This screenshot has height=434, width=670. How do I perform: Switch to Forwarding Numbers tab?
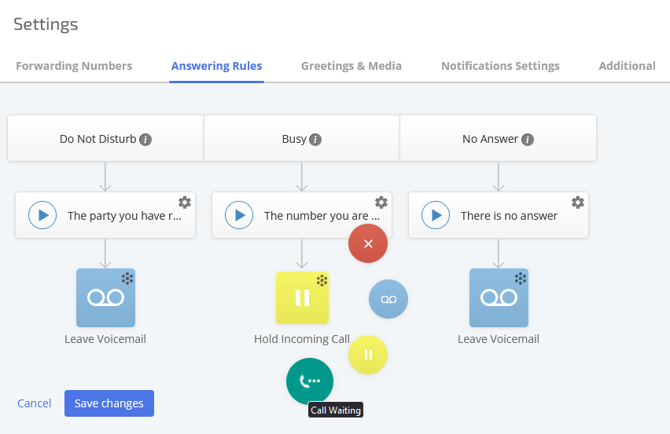74,66
